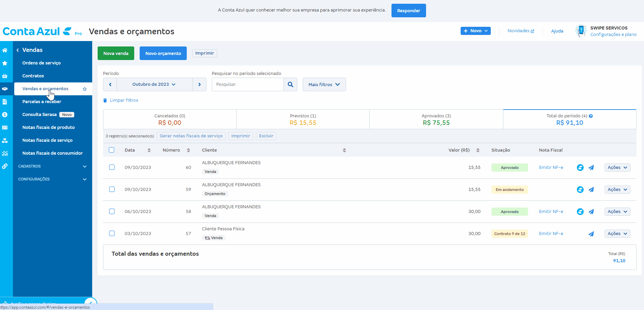Open help tooltip beside Total do período
Image resolution: width=644 pixels, height=310 pixels.
(591, 116)
